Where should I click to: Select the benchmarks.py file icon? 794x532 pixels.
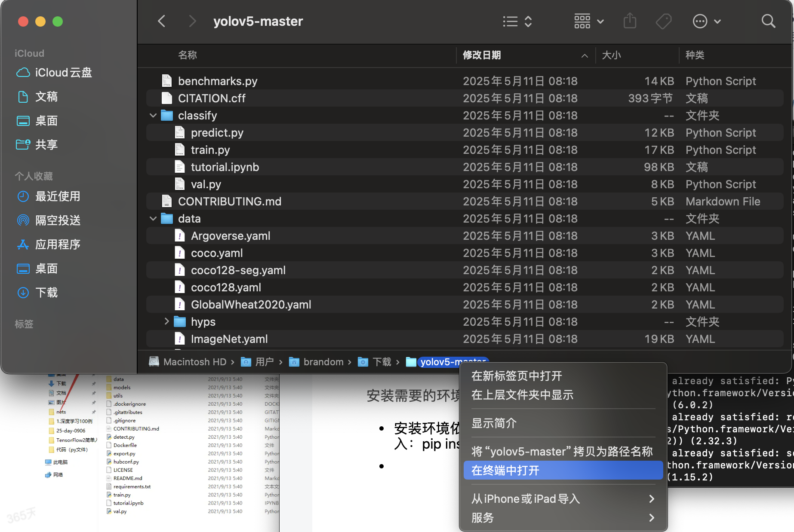tap(167, 81)
